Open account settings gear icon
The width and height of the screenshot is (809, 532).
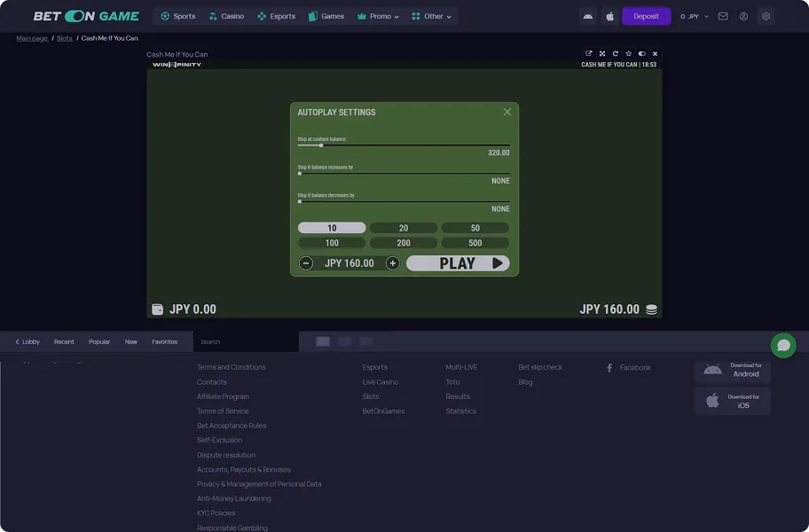(x=765, y=16)
